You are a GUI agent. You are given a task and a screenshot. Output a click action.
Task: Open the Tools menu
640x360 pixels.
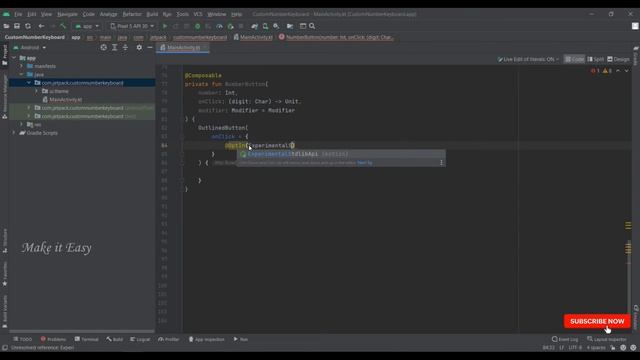tap(182, 14)
